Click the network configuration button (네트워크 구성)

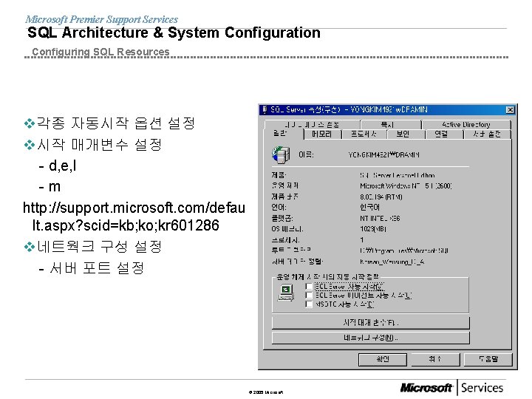pos(370,338)
